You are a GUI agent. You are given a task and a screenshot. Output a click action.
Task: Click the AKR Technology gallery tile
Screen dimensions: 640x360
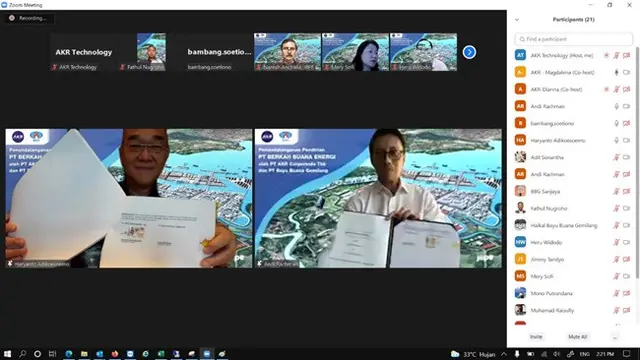pos(84,52)
